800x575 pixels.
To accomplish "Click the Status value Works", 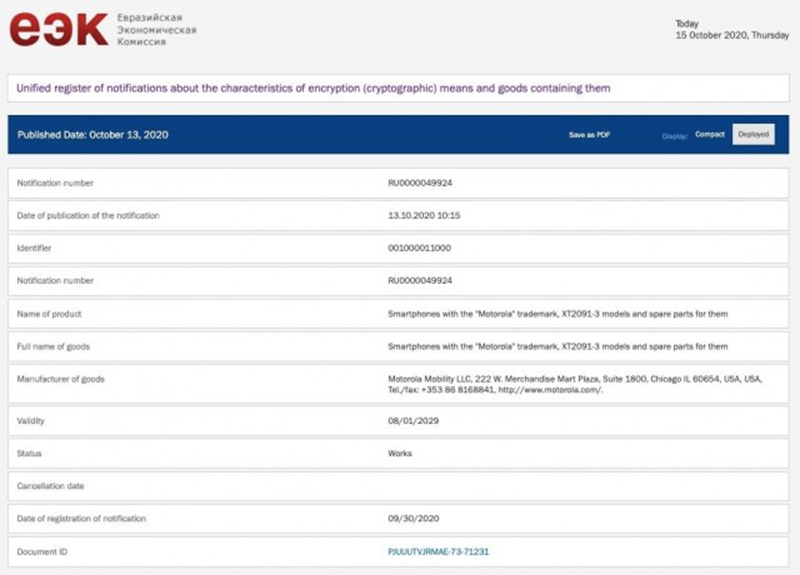I will (400, 453).
